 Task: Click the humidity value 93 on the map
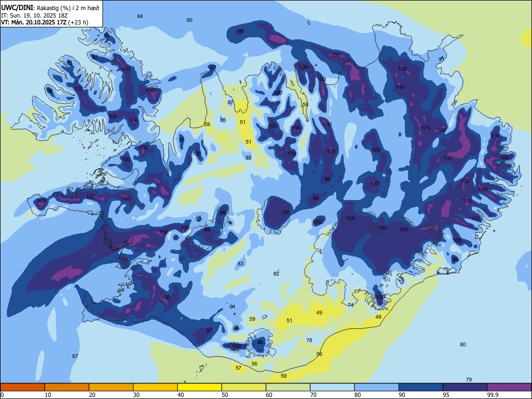213,67
